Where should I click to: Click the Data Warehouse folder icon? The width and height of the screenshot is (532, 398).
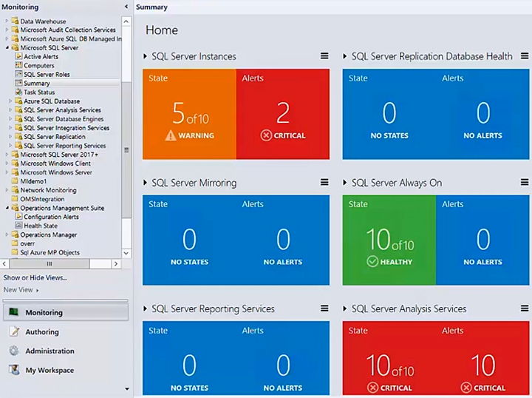click(x=15, y=21)
